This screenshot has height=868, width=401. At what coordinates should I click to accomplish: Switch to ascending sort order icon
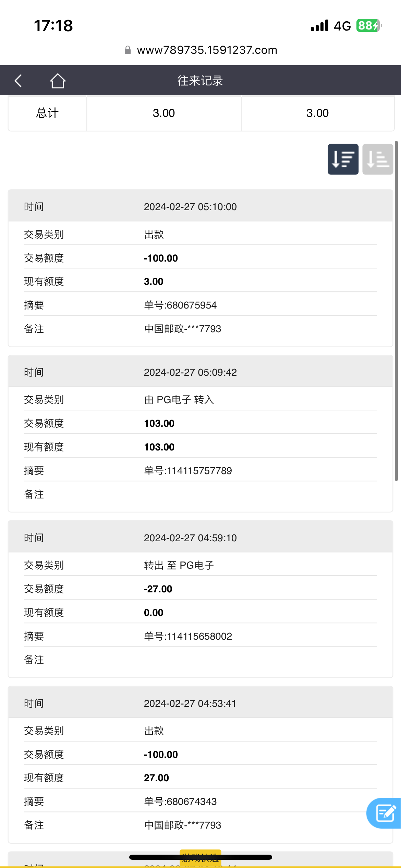(377, 159)
